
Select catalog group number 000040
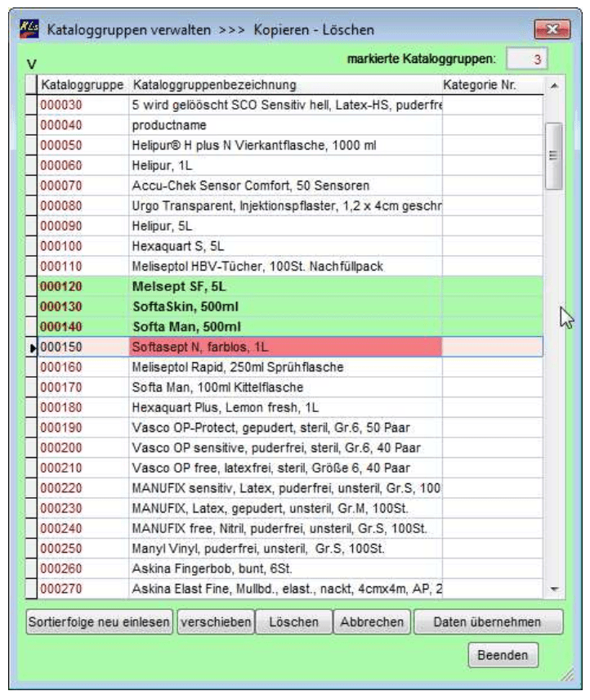83,125
